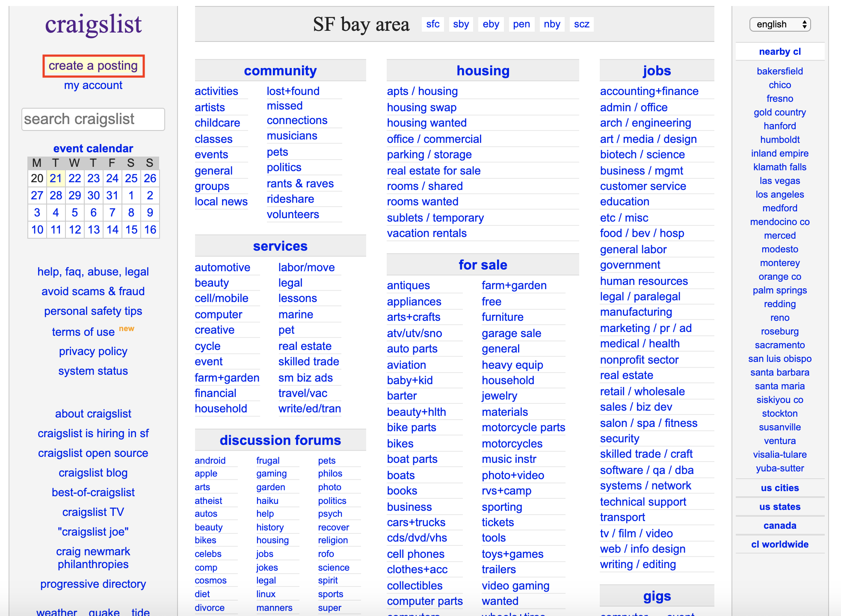Open the community section header
The height and width of the screenshot is (616, 841).
click(x=280, y=71)
